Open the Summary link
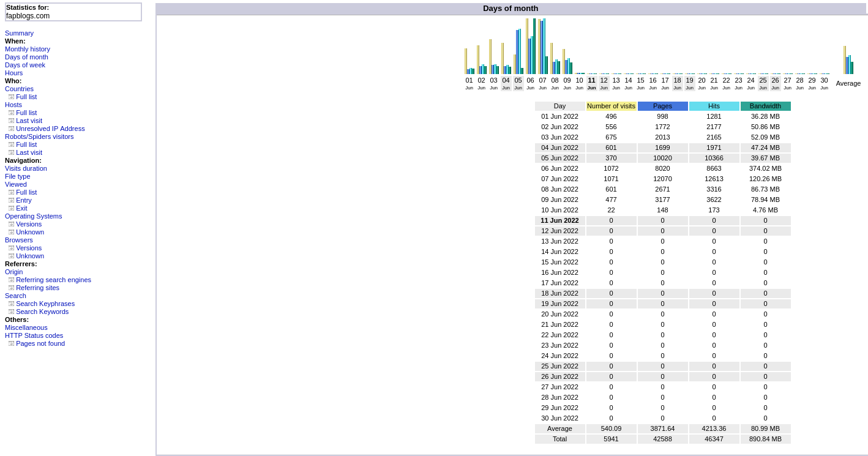 pos(19,33)
